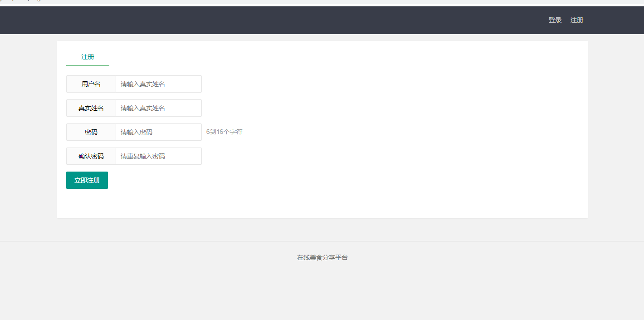Click the partially visible text at top-left

coord(20,1)
